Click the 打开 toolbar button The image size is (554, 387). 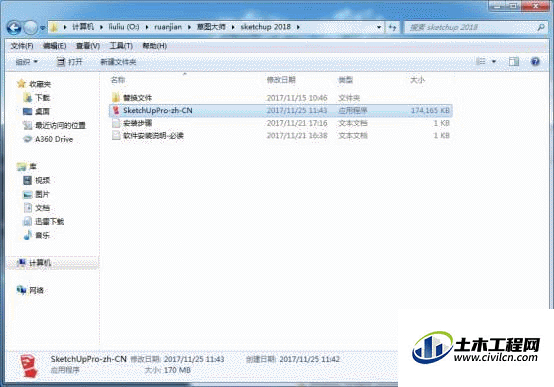point(70,62)
